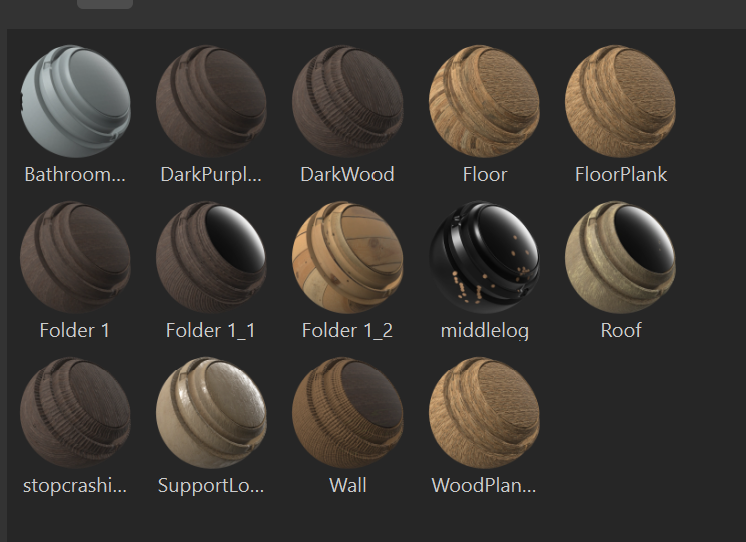Screen dimensions: 746x542
Task: Click the 'stopcrashi...' text label
Action: (x=75, y=486)
